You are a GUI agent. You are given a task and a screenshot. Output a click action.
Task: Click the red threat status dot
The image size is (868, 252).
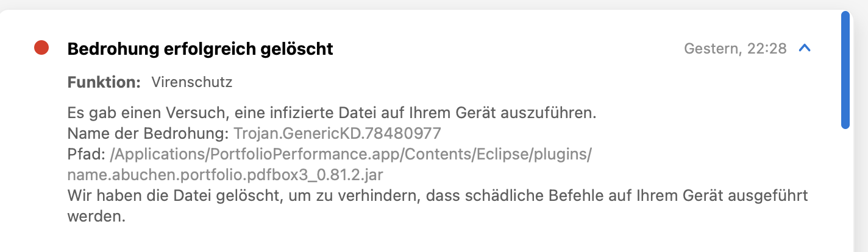pyautogui.click(x=41, y=48)
